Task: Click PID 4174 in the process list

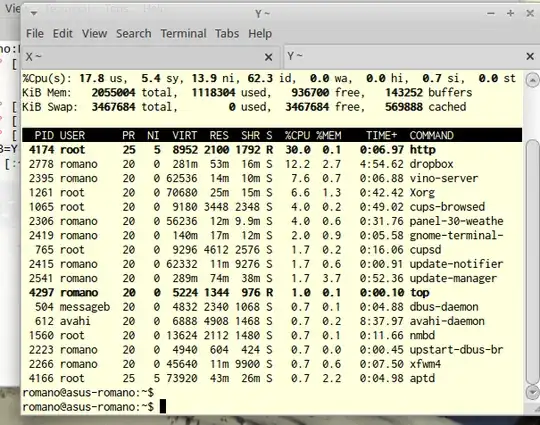Action: point(41,150)
